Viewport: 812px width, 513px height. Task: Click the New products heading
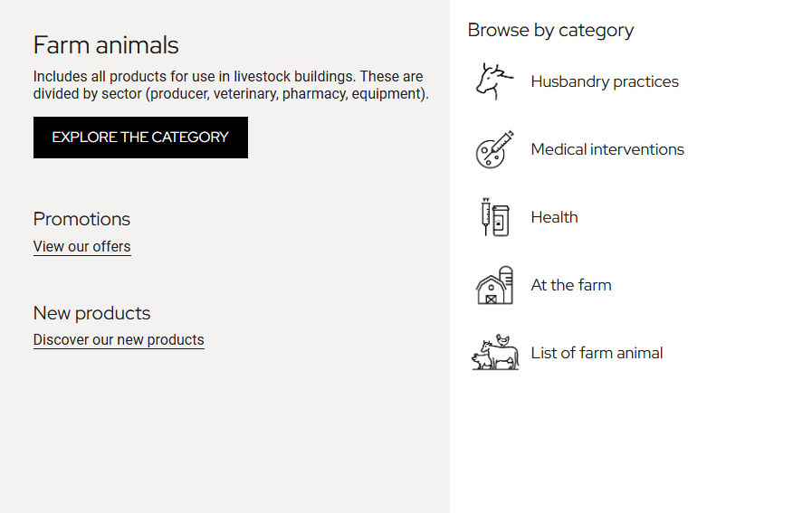(91, 313)
